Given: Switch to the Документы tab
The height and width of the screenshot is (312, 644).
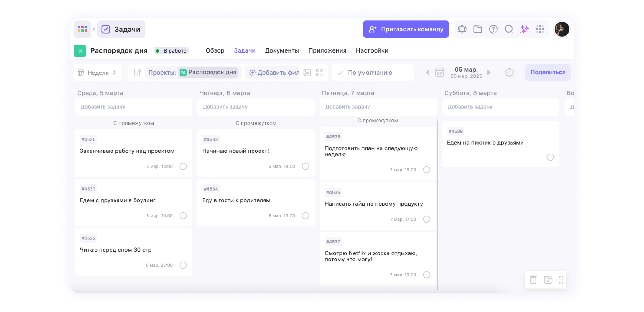Looking at the screenshot, I should click(282, 51).
